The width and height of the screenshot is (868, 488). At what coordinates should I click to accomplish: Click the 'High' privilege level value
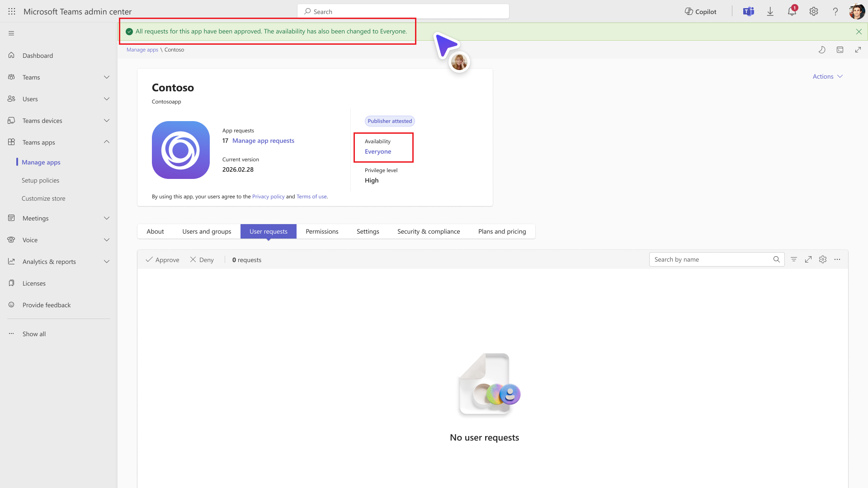[x=372, y=180]
